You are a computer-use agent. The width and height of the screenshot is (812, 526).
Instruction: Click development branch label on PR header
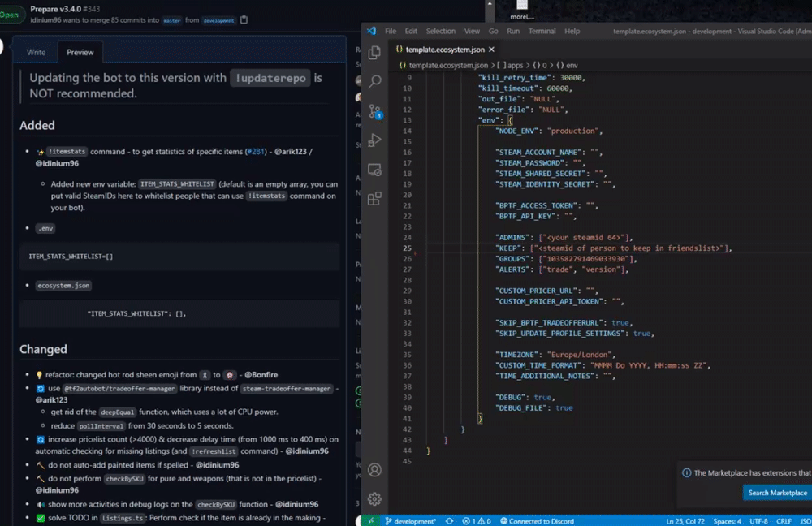[218, 21]
